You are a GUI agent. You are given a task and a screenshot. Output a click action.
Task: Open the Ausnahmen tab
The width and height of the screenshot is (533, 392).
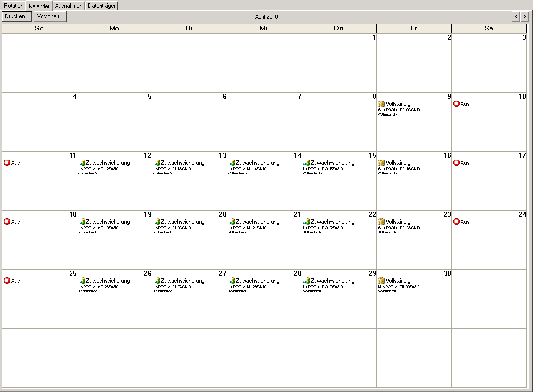[x=68, y=6]
